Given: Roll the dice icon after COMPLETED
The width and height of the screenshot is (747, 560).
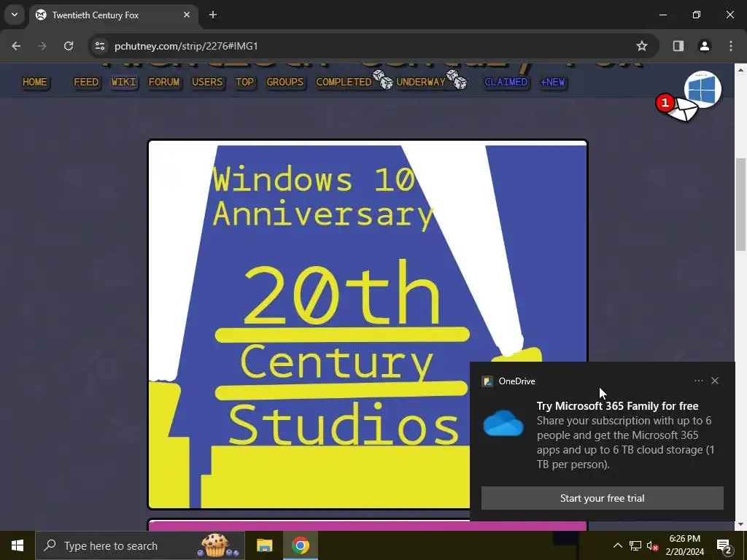Looking at the screenshot, I should click(x=383, y=79).
